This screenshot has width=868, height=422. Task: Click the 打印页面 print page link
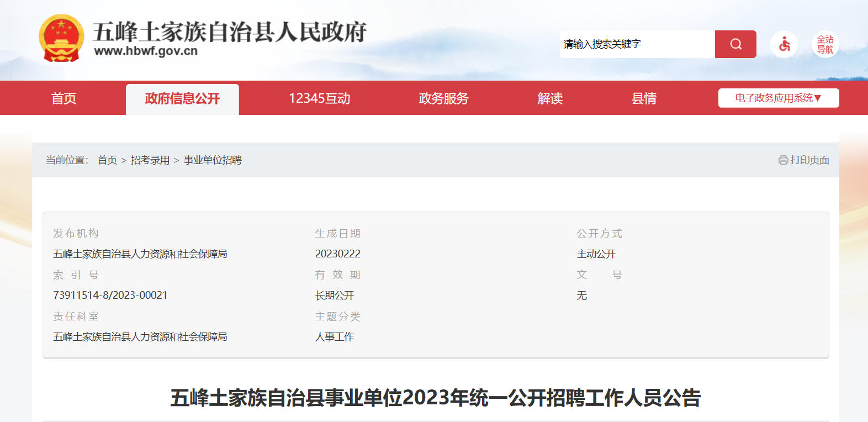809,160
